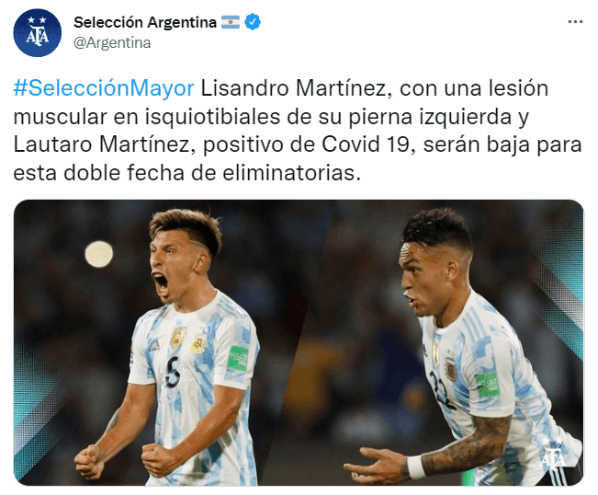Click the AFA watermark logo in photo corner
The image size is (598, 495).
pyautogui.click(x=554, y=452)
